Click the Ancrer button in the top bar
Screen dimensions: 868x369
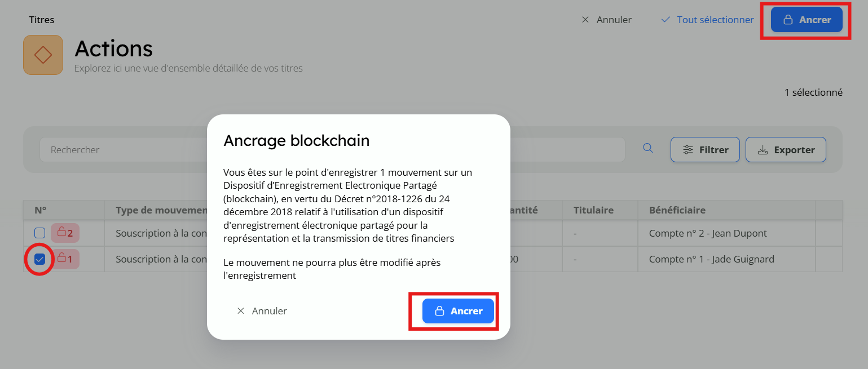(x=807, y=20)
